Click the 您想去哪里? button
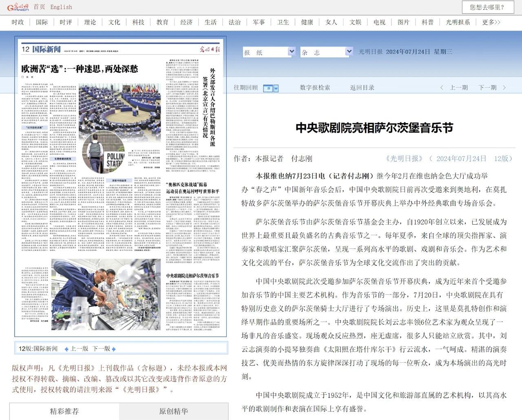 [487, 7]
